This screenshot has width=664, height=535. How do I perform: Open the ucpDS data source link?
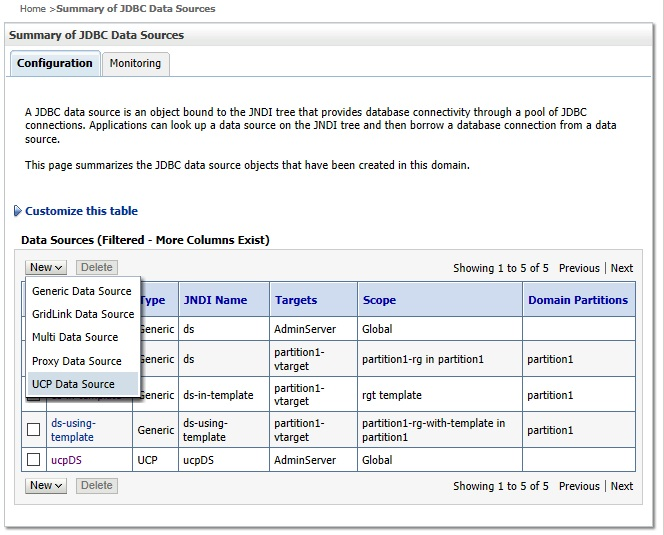(67, 460)
